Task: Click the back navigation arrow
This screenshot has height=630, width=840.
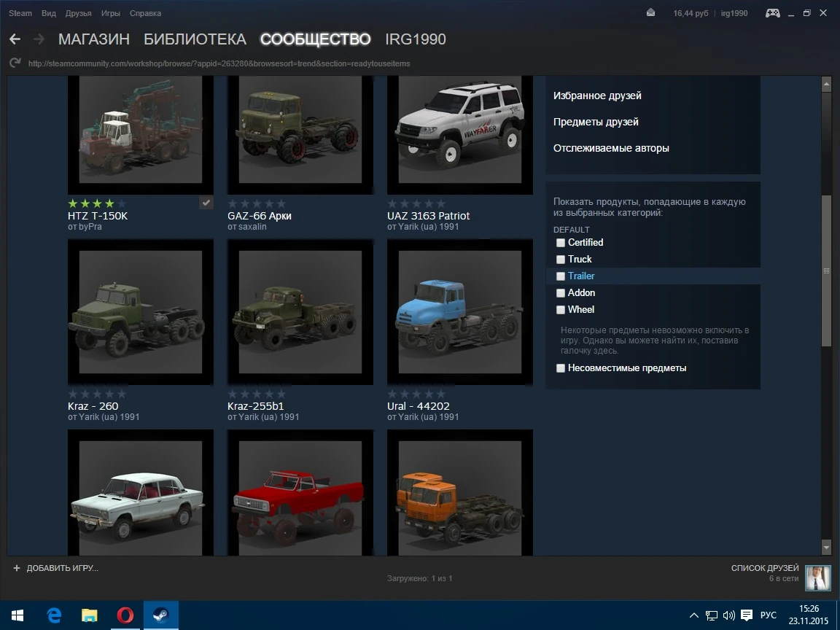Action: (x=15, y=39)
